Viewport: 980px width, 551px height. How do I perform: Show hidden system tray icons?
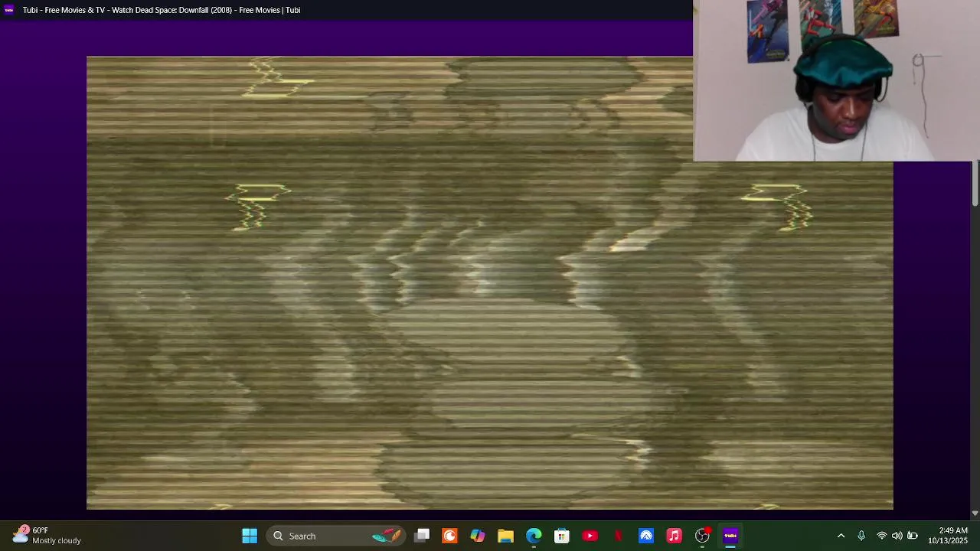click(841, 536)
